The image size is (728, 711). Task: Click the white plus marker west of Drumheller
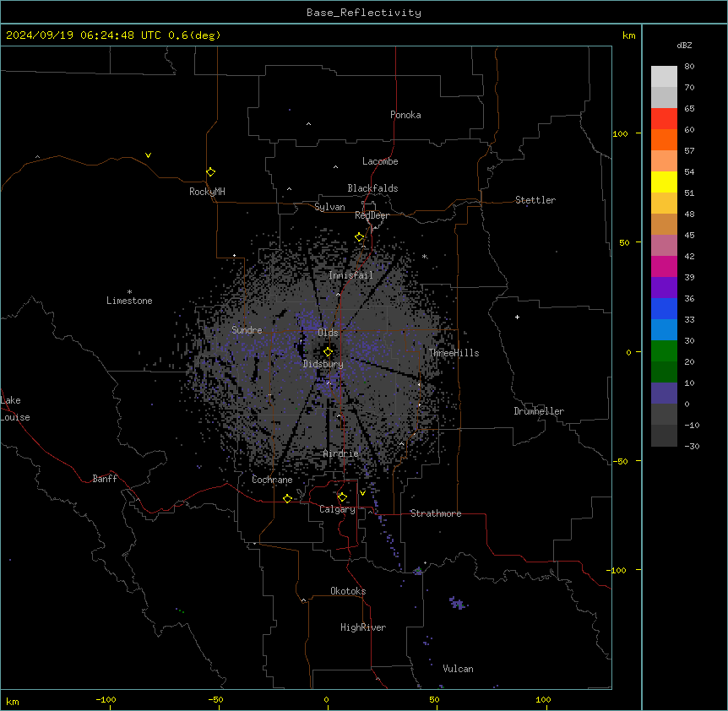pos(517,317)
